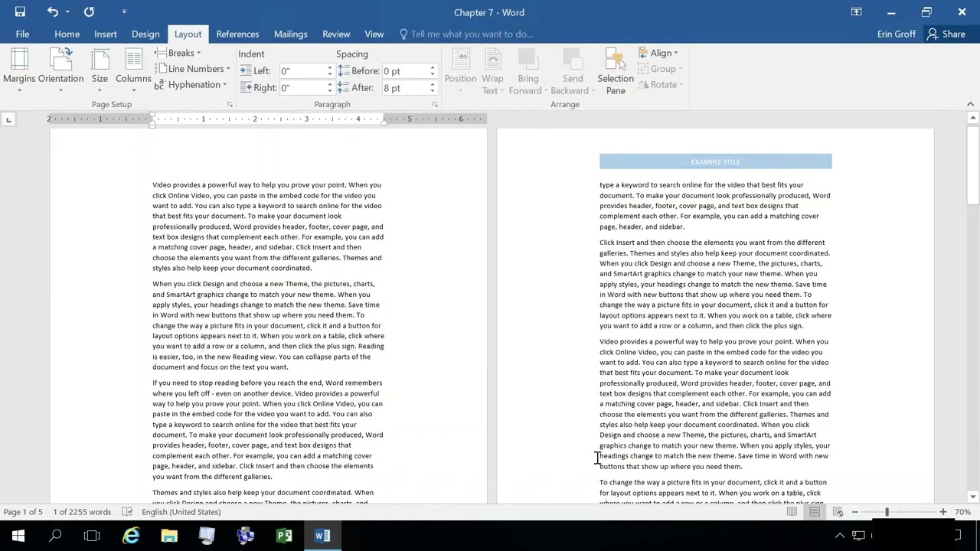Open taskbar Search

[55, 536]
